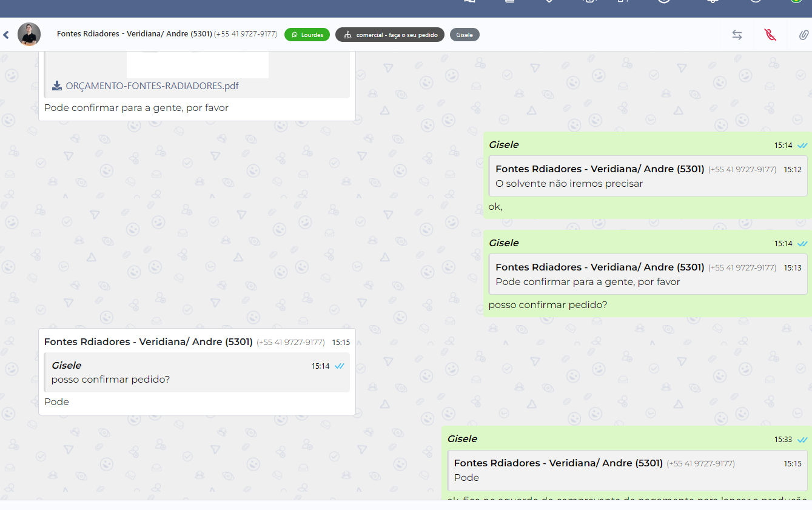Click the contact name in chat header
This screenshot has width=812, height=510.
pyautogui.click(x=134, y=34)
